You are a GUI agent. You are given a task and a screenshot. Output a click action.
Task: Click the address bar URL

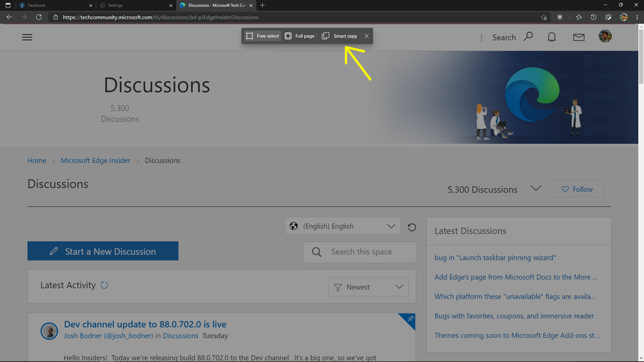pyautogui.click(x=161, y=17)
